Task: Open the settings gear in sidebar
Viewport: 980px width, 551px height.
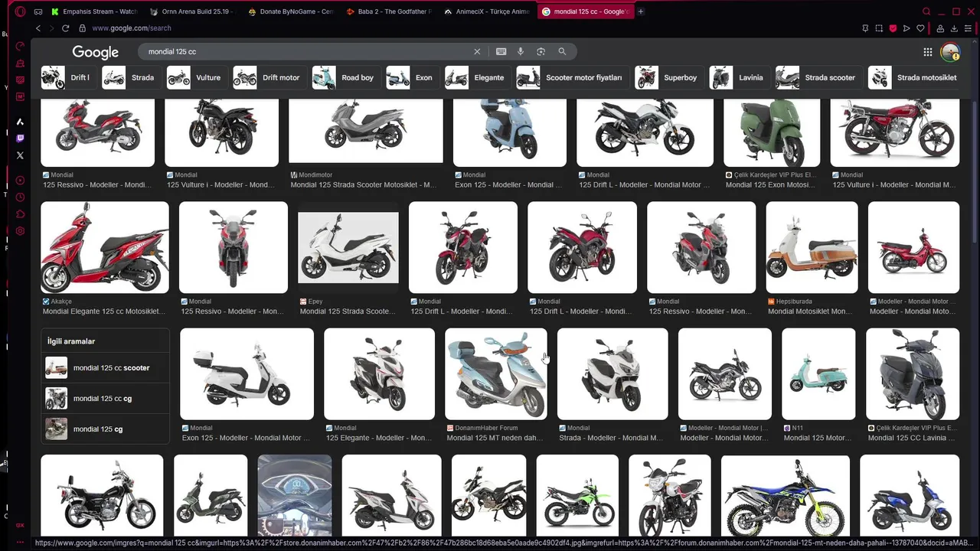Action: point(20,231)
